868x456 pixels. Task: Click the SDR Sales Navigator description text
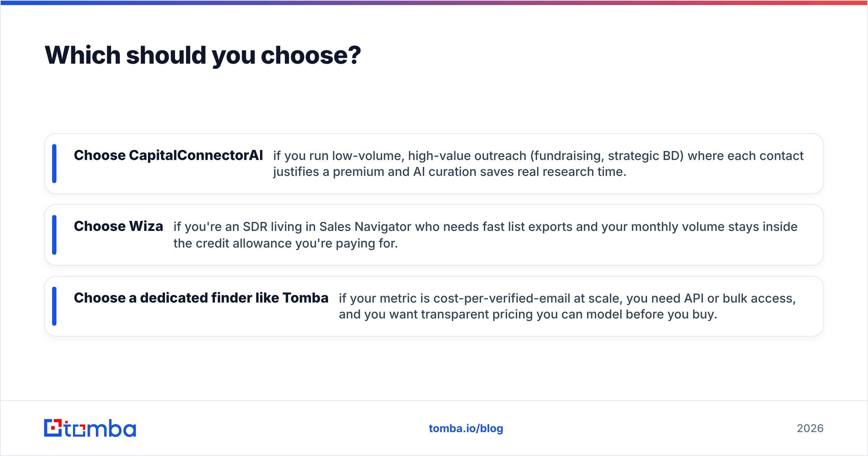[485, 235]
